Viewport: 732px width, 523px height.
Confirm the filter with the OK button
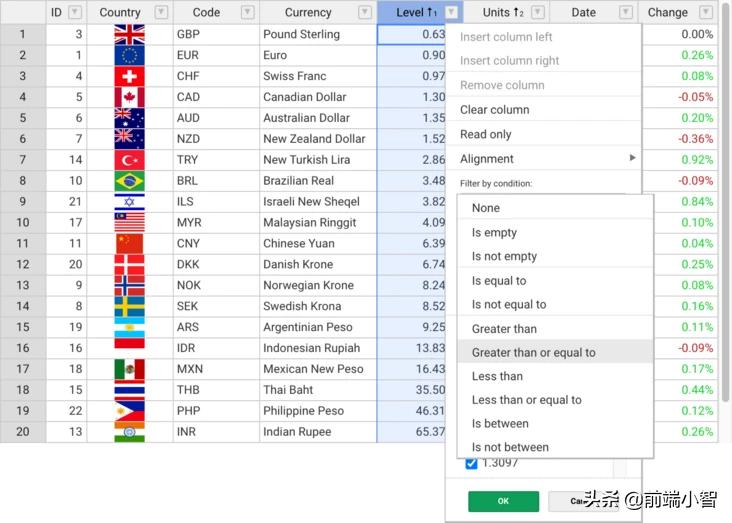pyautogui.click(x=503, y=501)
